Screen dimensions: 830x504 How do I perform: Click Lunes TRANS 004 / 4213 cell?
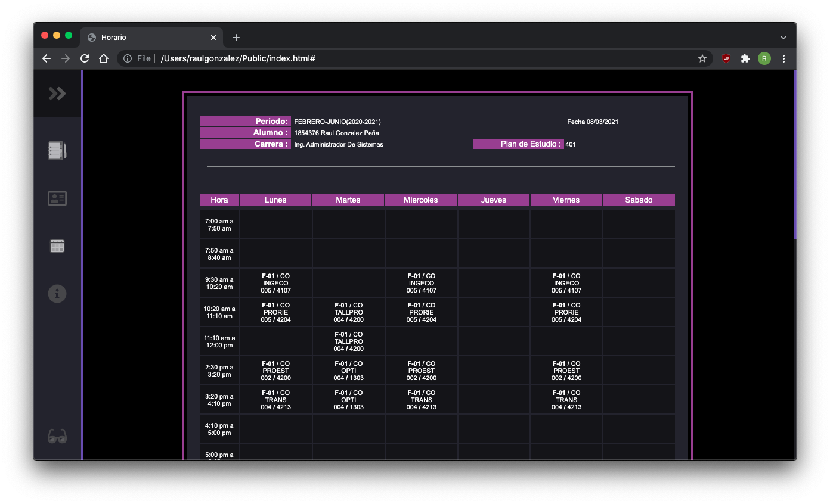click(275, 400)
